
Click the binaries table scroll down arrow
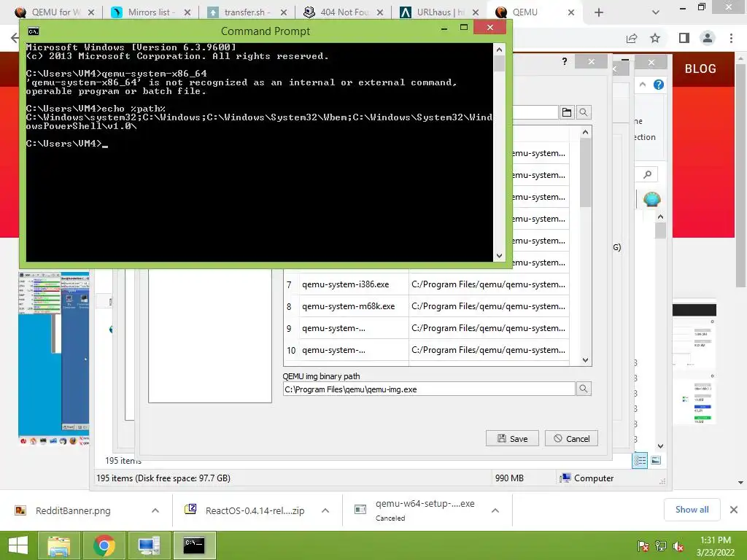(x=586, y=360)
